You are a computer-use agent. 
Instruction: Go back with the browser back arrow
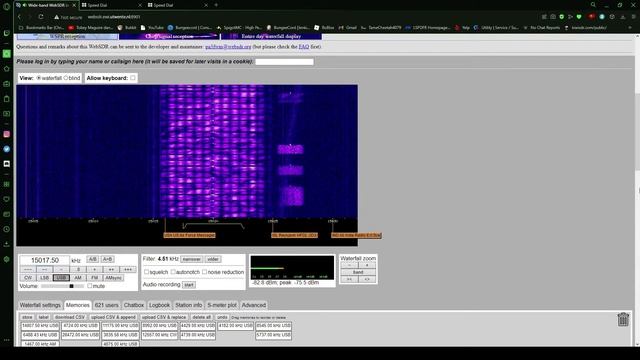[19, 17]
